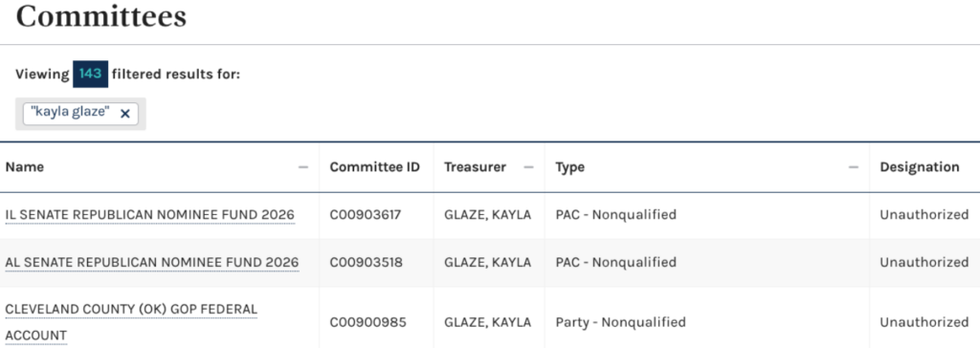The image size is (980, 348).
Task: Open AL SENATE REPUBLICAN NOMINEE FUND 2026
Action: [x=152, y=262]
